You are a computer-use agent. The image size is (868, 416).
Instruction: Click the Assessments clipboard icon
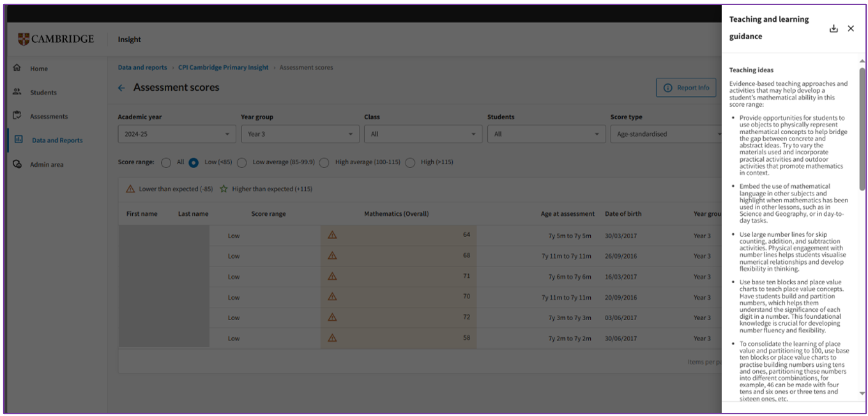coord(18,116)
